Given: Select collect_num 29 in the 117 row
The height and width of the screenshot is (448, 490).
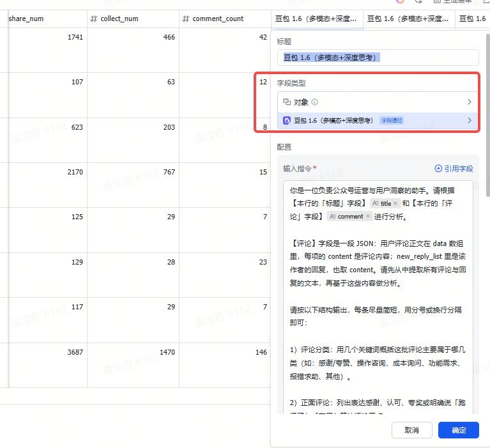Looking at the screenshot, I should click(x=133, y=320).
